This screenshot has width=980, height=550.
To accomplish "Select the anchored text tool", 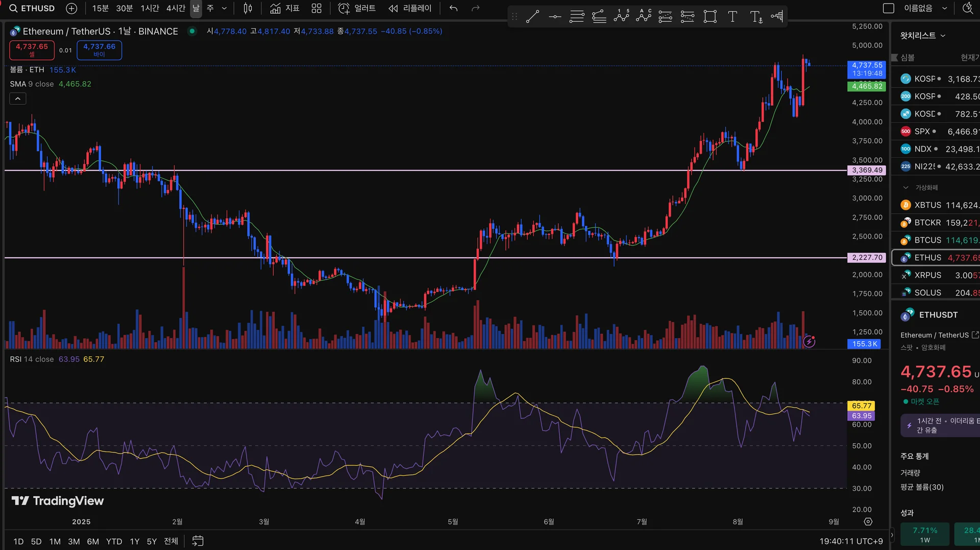I will click(756, 17).
